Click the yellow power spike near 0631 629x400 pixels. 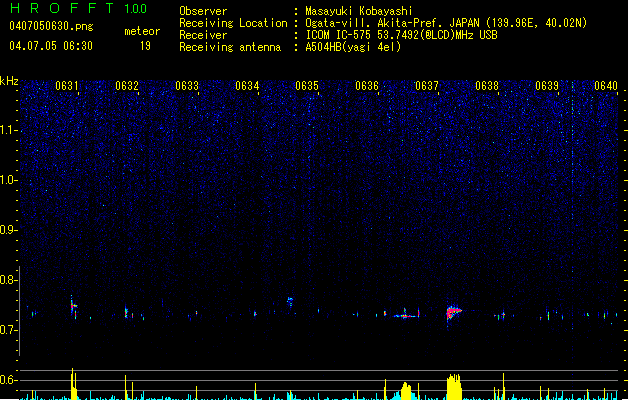tap(73, 384)
